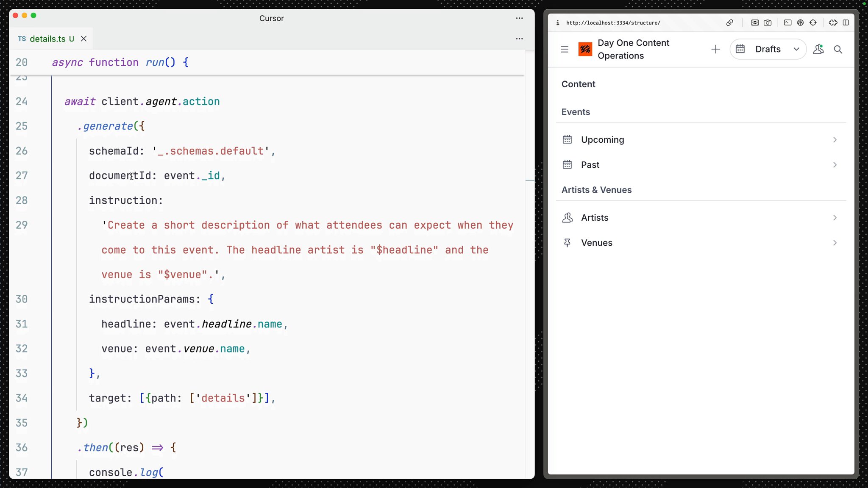Click 'instruction:' on line 28
Screen dimensions: 868x488
126,200
